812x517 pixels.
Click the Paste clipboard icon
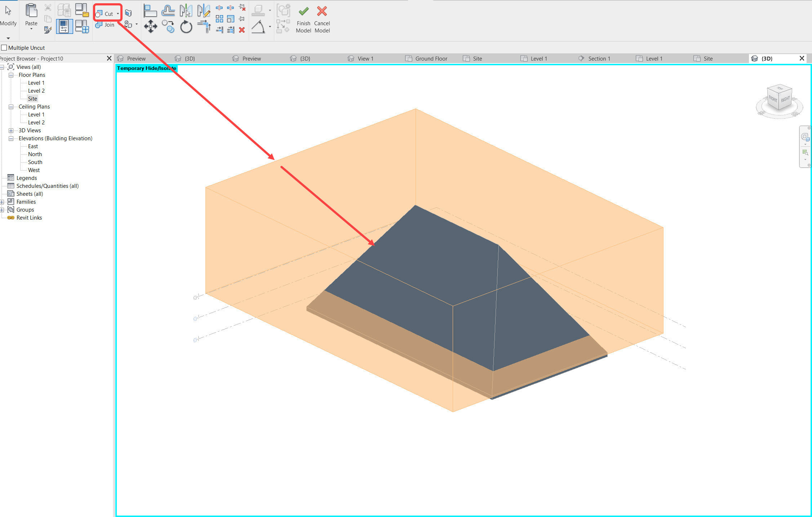pyautogui.click(x=31, y=11)
